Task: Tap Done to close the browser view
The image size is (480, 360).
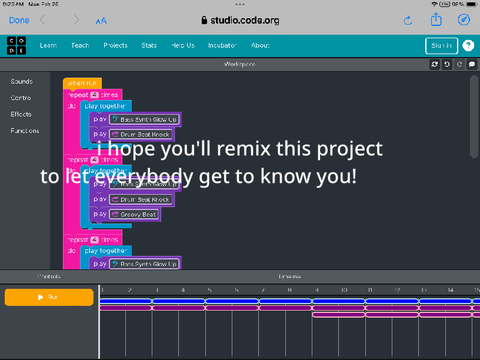Action: 19,20
